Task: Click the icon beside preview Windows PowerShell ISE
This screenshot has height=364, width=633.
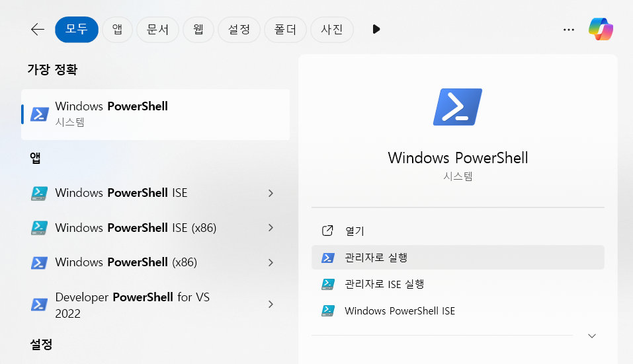Action: [x=328, y=310]
